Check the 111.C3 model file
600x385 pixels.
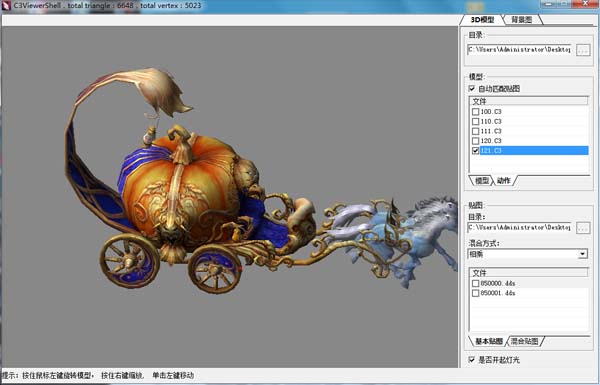pos(476,131)
